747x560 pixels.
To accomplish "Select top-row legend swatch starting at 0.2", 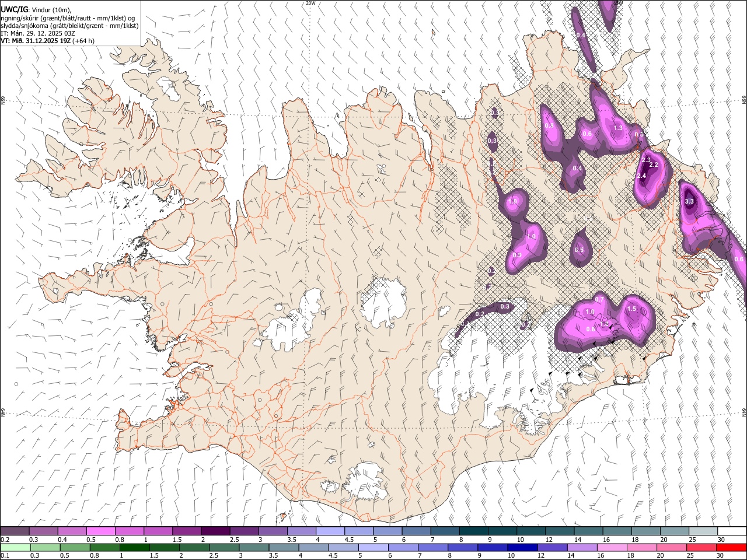I will (x=15, y=531).
